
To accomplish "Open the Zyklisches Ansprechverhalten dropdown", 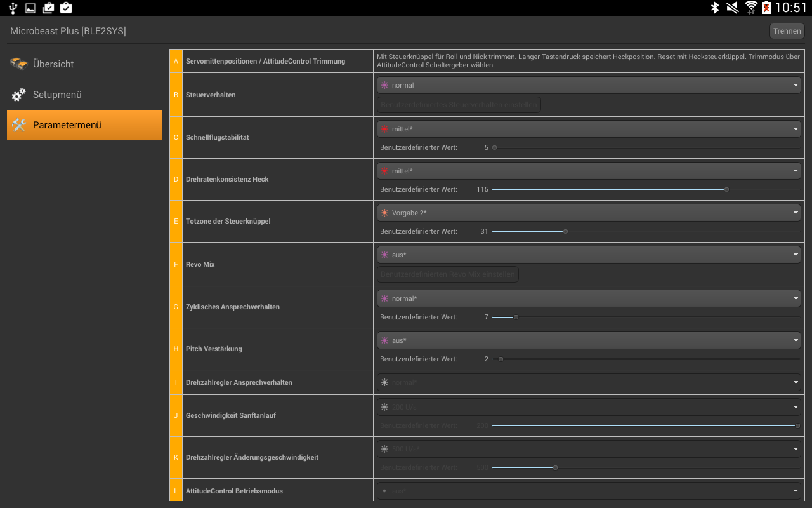I will coord(589,298).
